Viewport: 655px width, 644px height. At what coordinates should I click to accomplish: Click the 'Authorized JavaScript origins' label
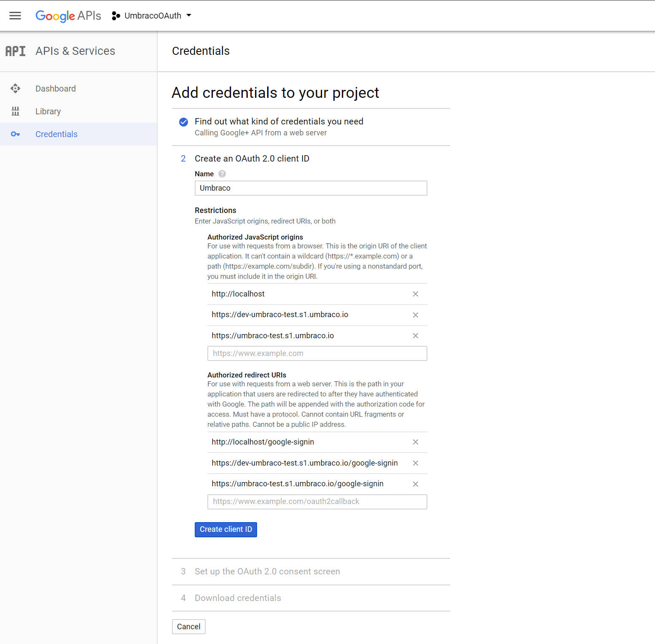255,237
